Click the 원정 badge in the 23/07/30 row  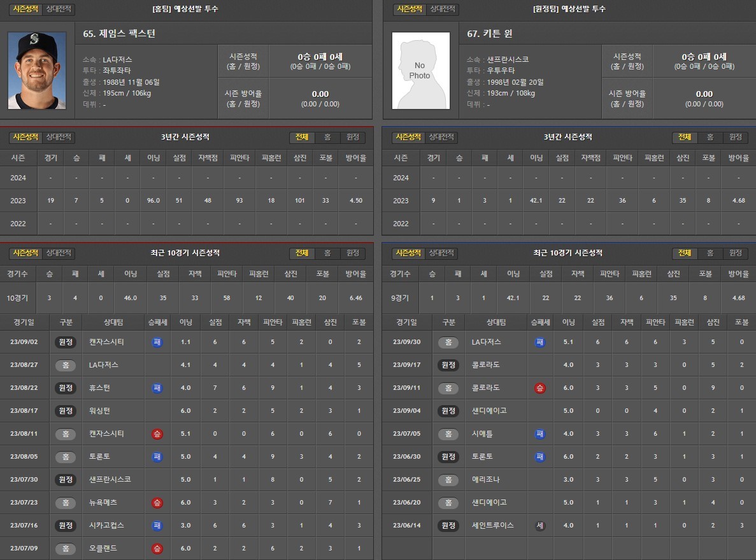click(66, 480)
